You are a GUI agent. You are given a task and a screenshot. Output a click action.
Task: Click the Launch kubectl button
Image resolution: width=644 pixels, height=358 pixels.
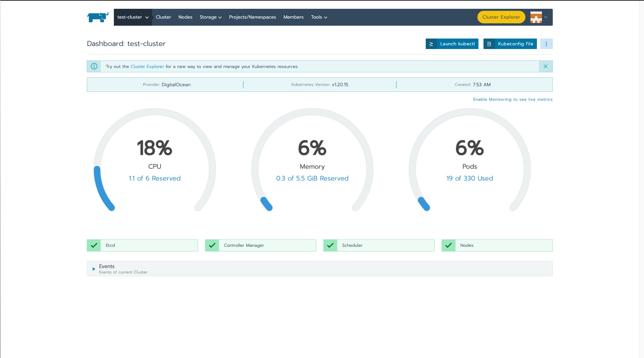pos(452,44)
